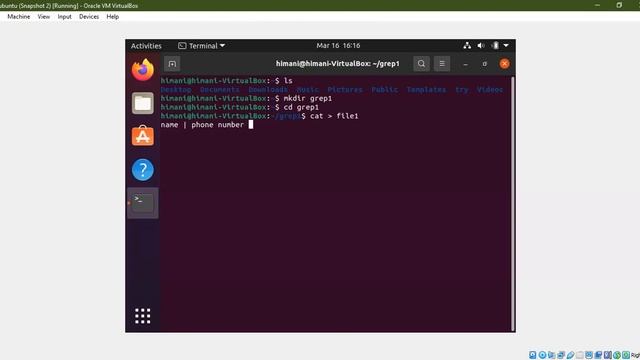Click the shared folders status icon
The width and height of the screenshot is (640, 360).
580,355
